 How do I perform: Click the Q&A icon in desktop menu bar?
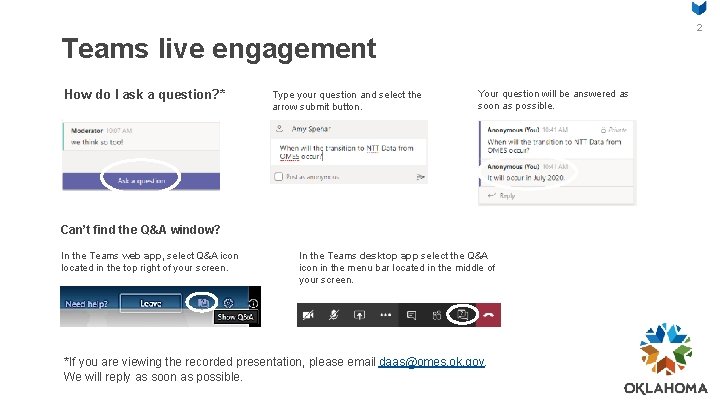tap(462, 315)
